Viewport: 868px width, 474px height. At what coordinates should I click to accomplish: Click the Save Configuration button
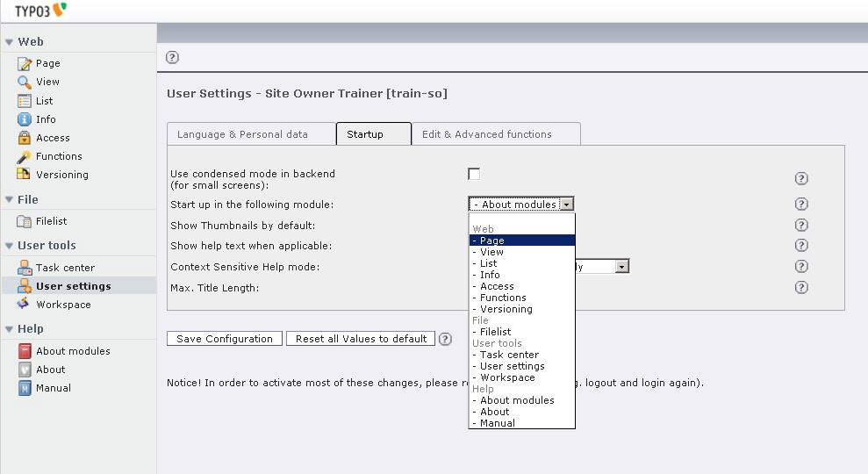[225, 339]
